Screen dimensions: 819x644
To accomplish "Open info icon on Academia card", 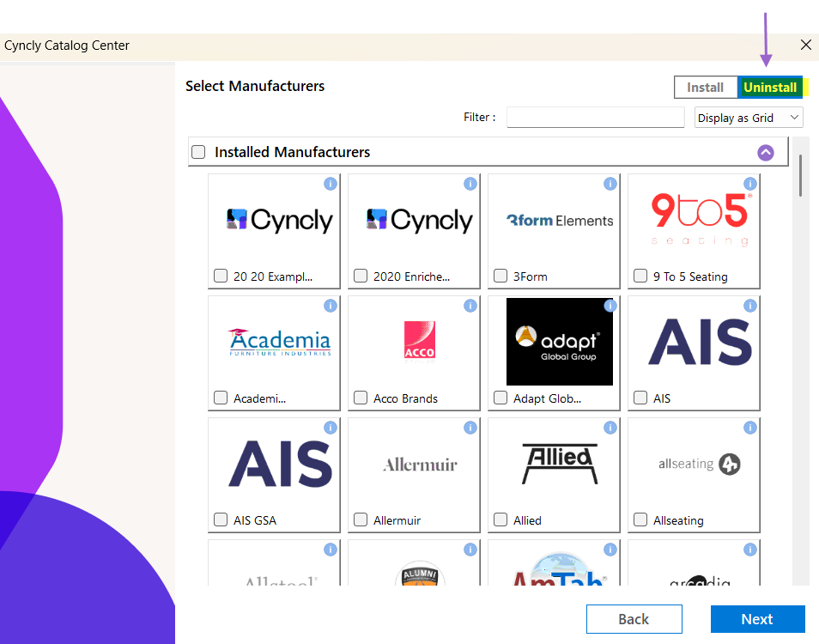I will (x=331, y=306).
